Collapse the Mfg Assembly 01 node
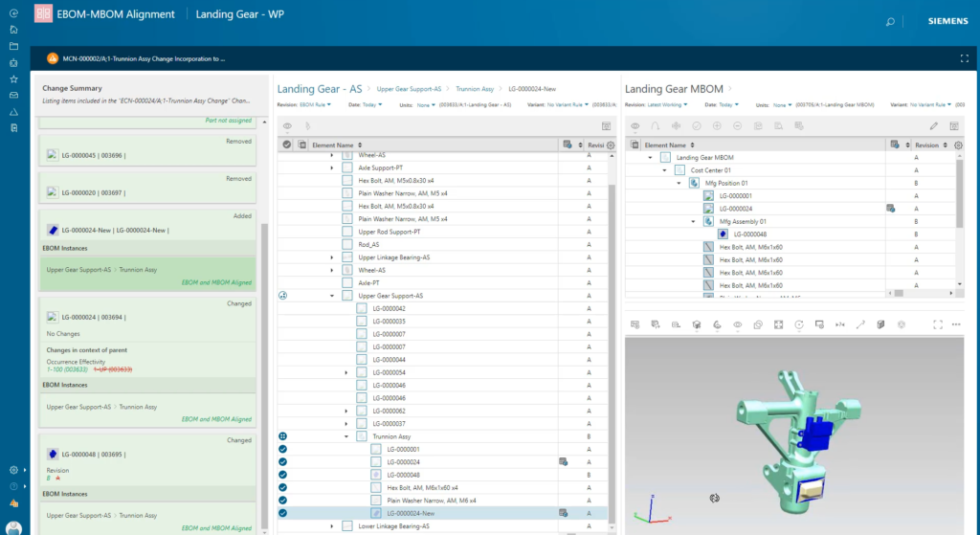The image size is (980, 535). [693, 221]
